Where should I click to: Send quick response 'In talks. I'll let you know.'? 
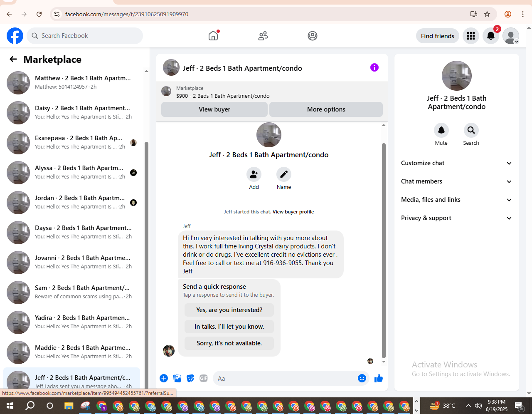pos(229,327)
